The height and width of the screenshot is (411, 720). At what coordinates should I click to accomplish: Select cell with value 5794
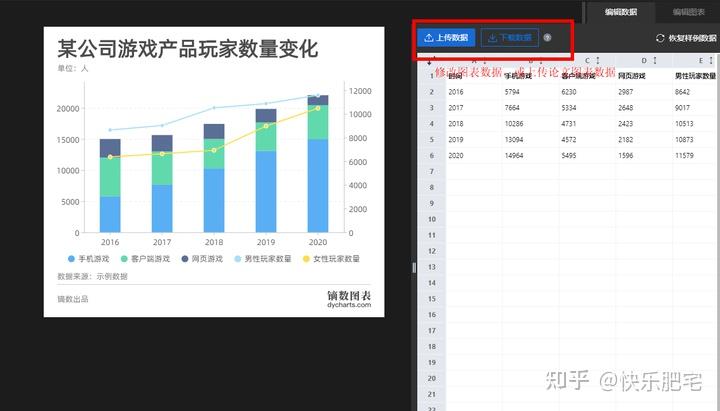[530, 92]
